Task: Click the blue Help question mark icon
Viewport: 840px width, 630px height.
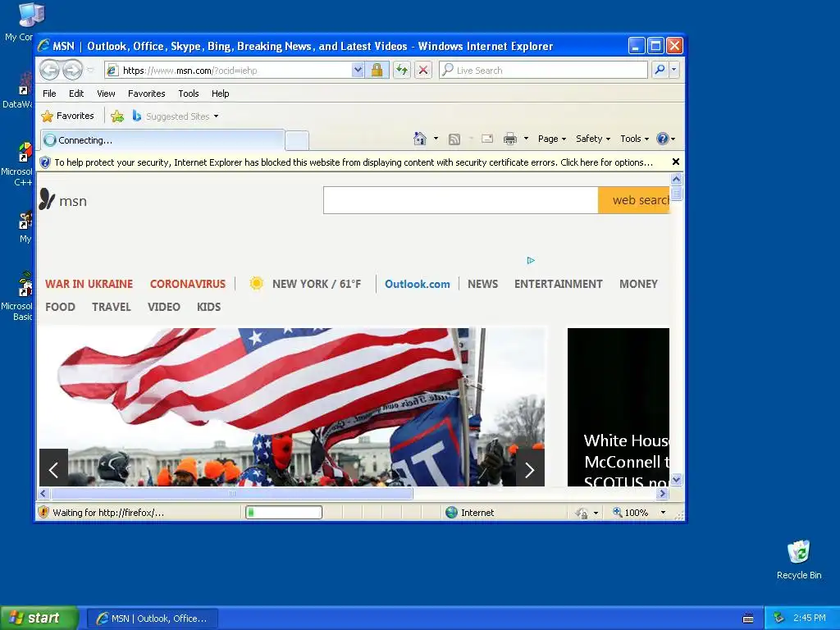Action: 663,139
